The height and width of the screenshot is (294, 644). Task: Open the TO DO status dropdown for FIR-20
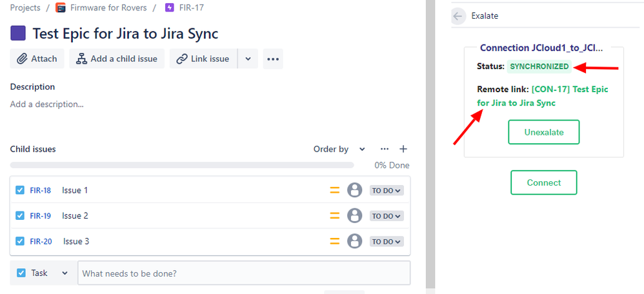pyautogui.click(x=387, y=241)
